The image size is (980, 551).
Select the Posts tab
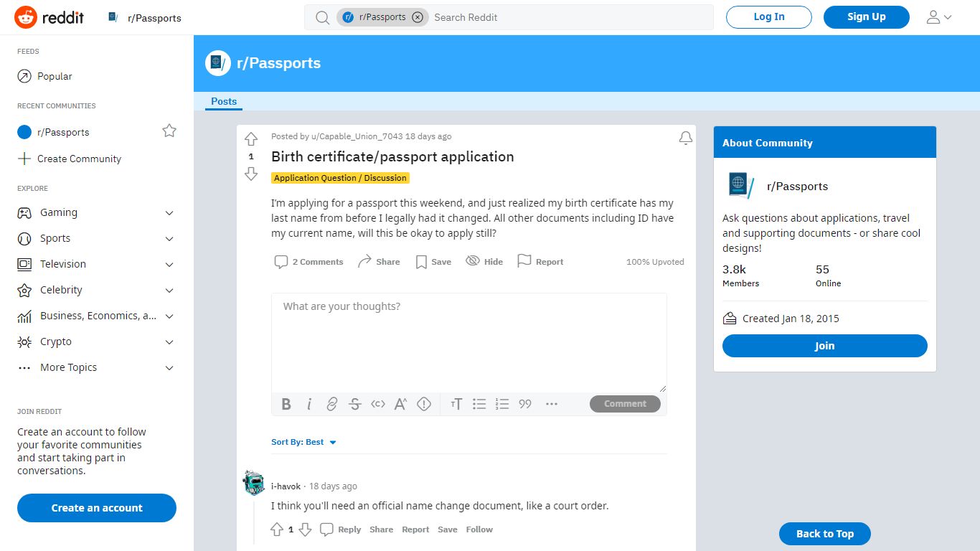tap(224, 102)
